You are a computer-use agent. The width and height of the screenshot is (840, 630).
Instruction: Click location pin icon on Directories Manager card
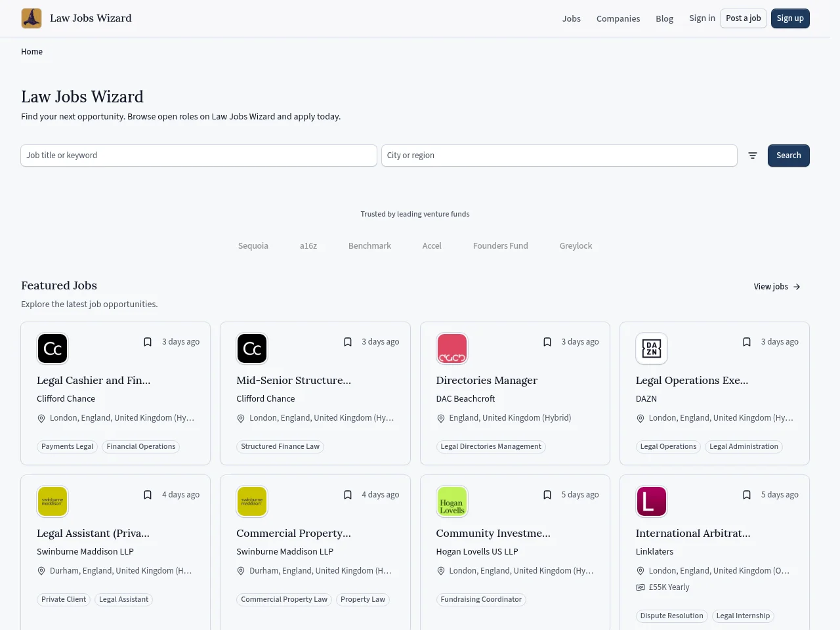(x=441, y=419)
